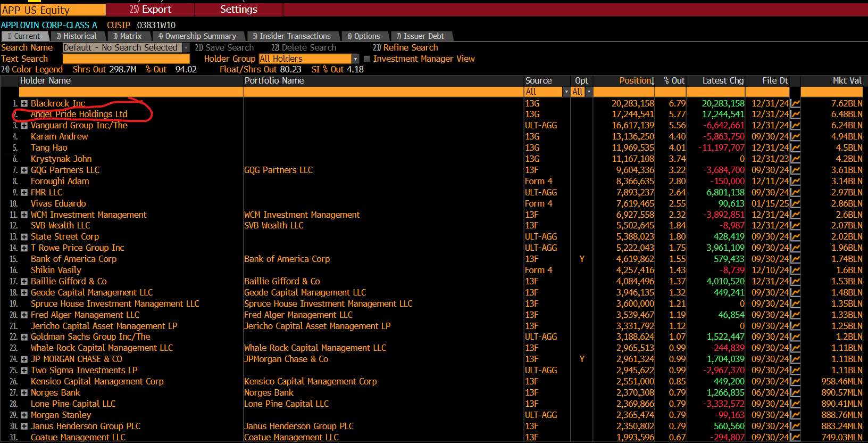Open chart icon in Vivas Eduardo row
868x443 pixels.
[x=795, y=204]
